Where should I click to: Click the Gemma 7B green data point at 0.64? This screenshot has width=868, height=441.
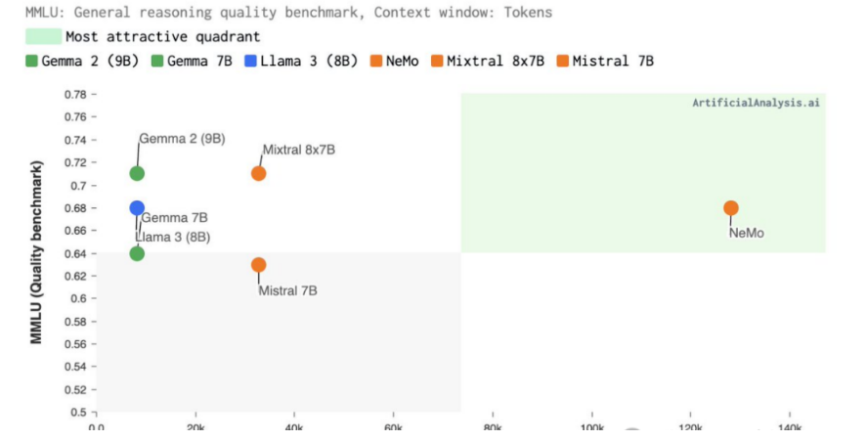(137, 253)
